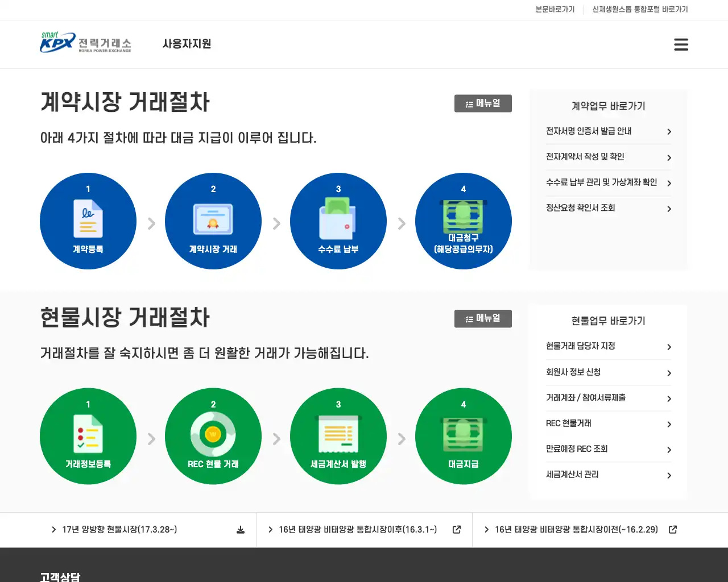Click download icon for 17년 양방향 현물시장
This screenshot has width=728, height=582.
241,530
